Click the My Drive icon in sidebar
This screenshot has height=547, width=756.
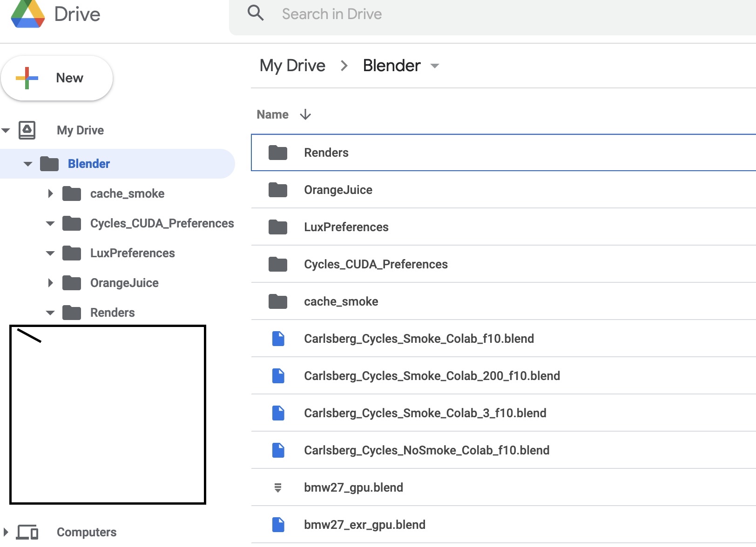27,130
